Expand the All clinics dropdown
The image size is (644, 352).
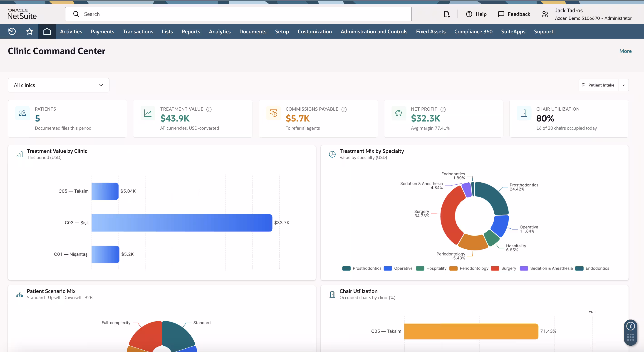[59, 85]
